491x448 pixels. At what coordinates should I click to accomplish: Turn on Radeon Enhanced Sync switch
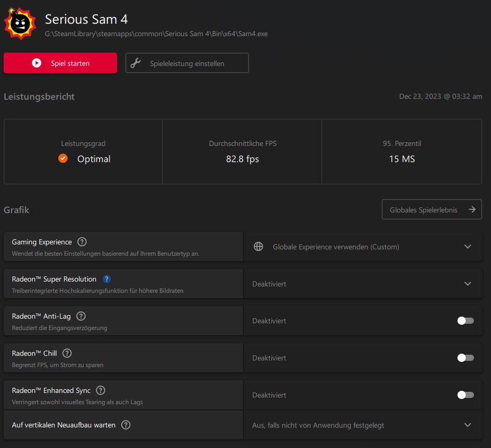(465, 395)
